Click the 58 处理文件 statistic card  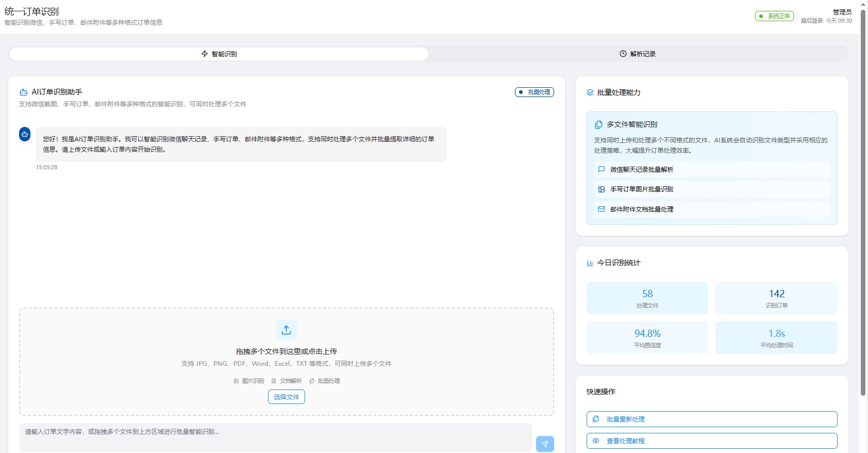click(647, 298)
